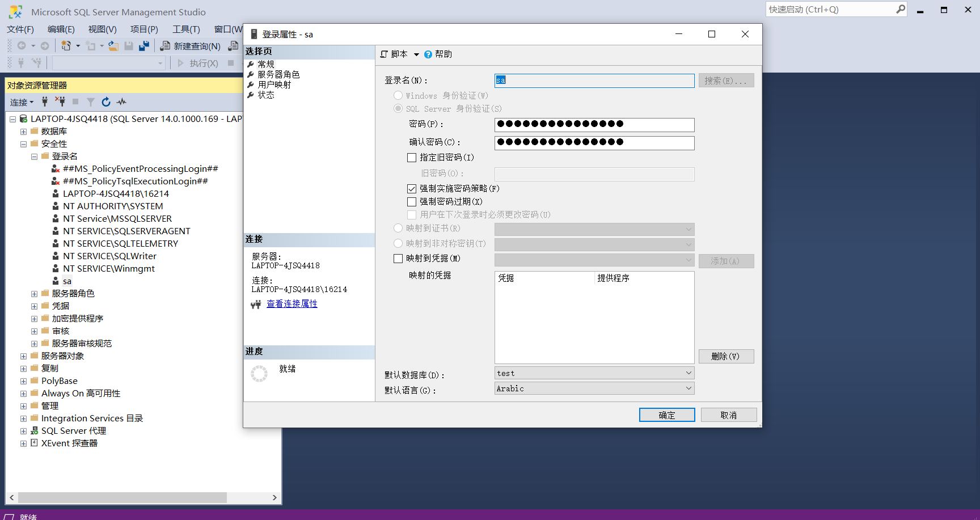Expand the 服务器角色 folder in tree

click(x=34, y=294)
